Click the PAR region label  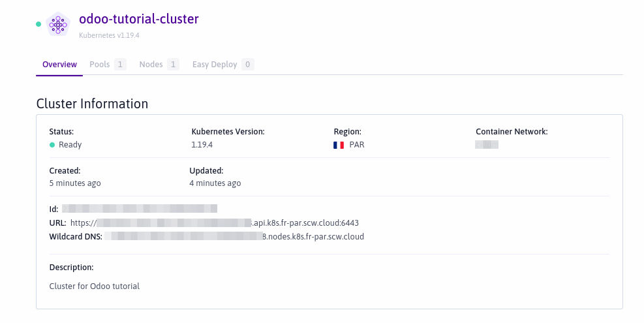pos(357,145)
